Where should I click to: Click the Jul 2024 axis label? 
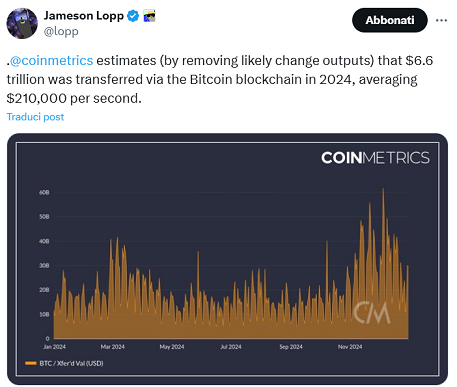[231, 347]
